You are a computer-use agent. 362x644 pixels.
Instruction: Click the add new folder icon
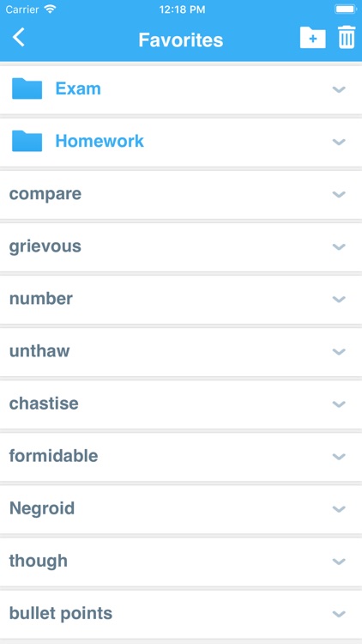click(313, 38)
